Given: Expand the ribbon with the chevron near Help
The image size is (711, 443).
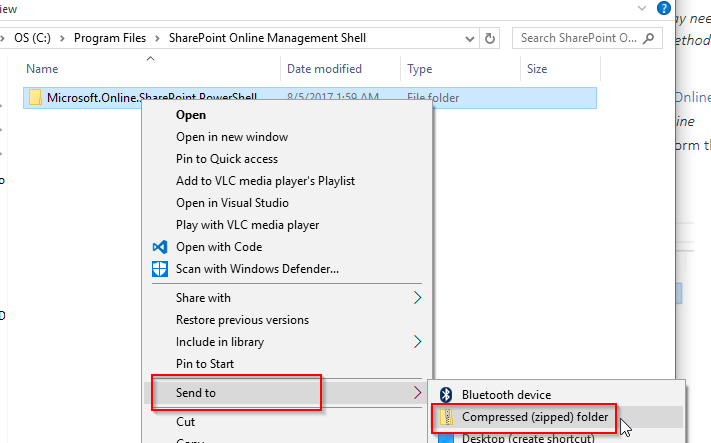Looking at the screenshot, I should pos(642,8).
